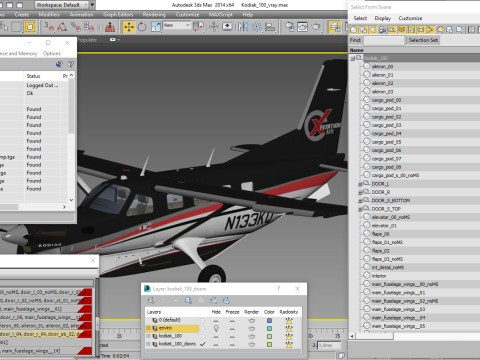Change color swatch of kodiak_100_doors layer
480x360 pixels.
point(269,345)
